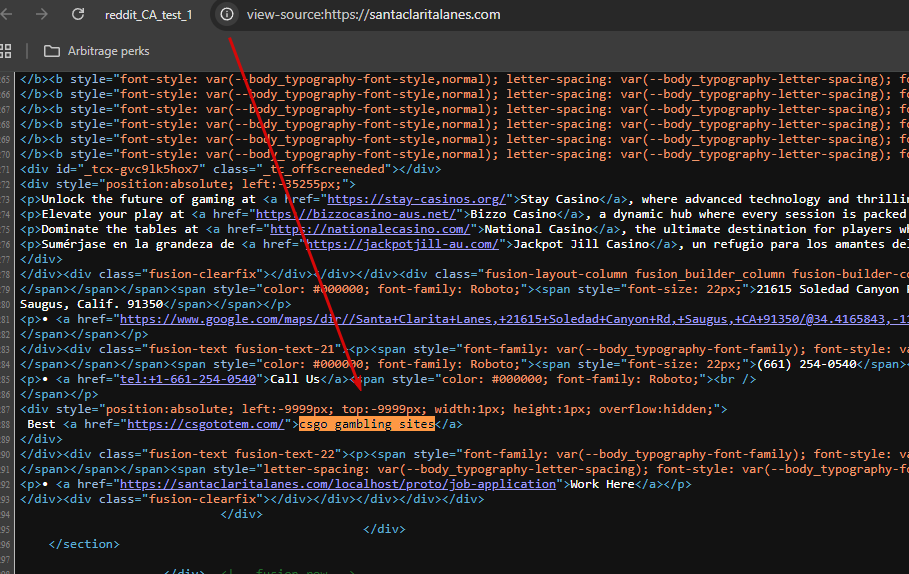Open the apps grid icon in bookmarks bar
Image resolution: width=909 pixels, height=574 pixels.
[x=6, y=51]
